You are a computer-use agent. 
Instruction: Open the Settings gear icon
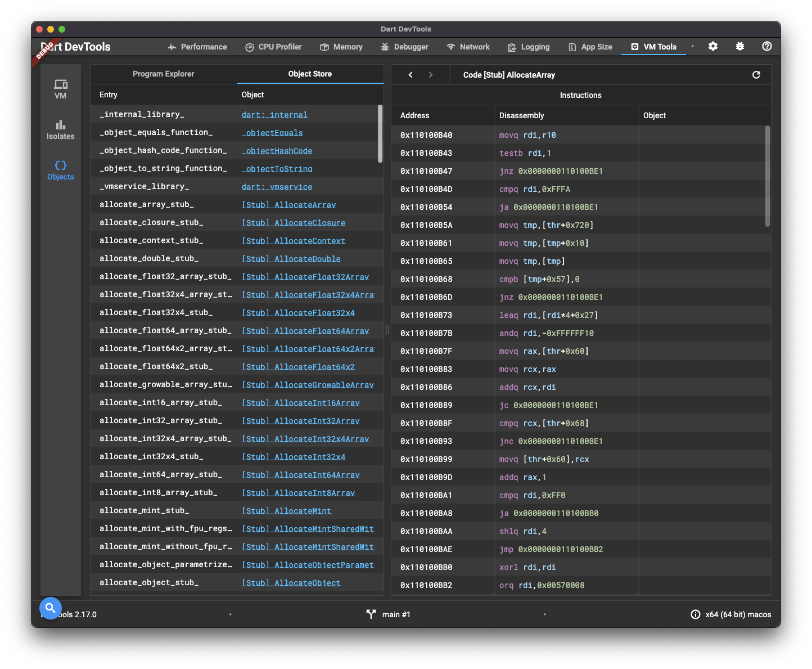pyautogui.click(x=712, y=47)
